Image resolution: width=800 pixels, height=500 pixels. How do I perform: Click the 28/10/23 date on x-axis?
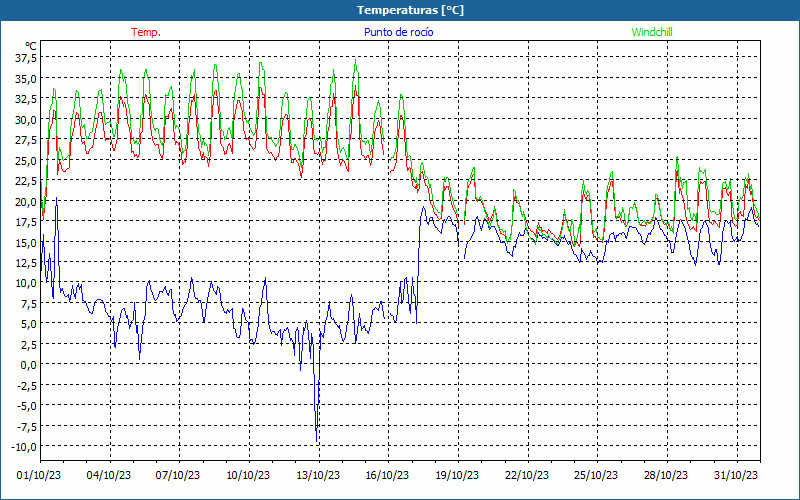(x=666, y=475)
